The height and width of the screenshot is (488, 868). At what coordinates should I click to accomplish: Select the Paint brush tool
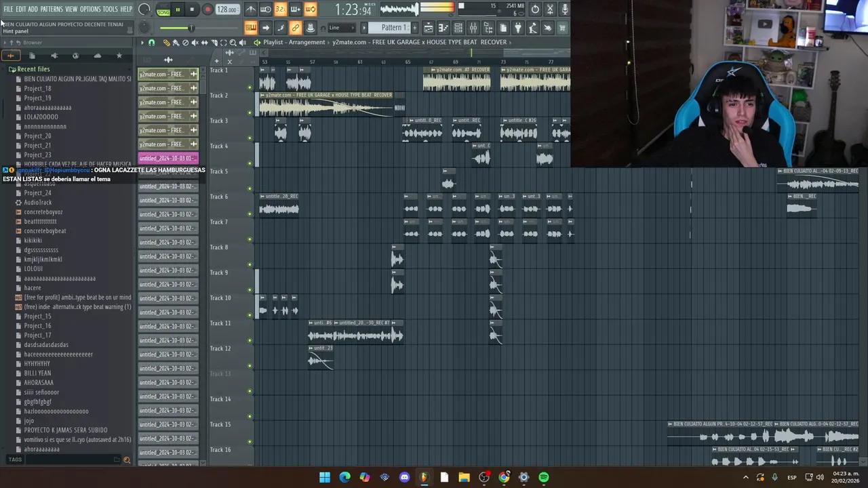pyautogui.click(x=176, y=43)
